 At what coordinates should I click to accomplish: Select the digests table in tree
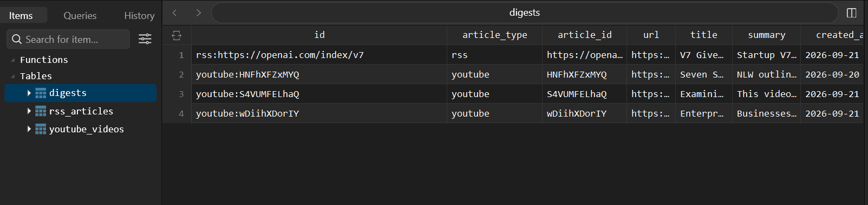click(81, 93)
